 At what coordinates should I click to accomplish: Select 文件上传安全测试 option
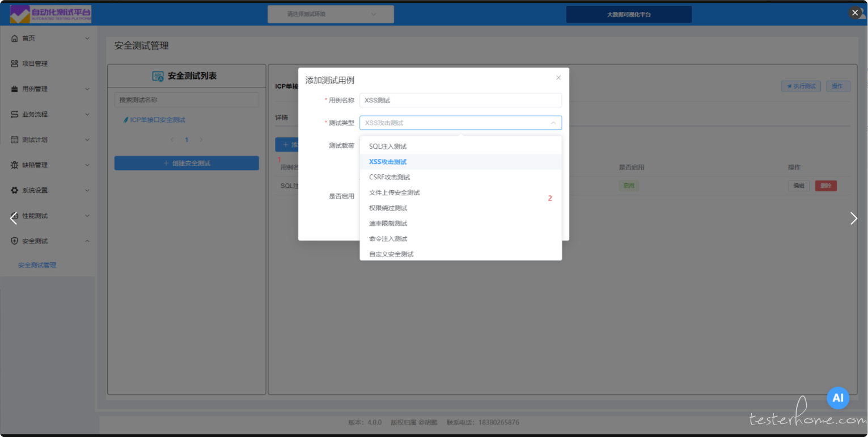point(395,193)
